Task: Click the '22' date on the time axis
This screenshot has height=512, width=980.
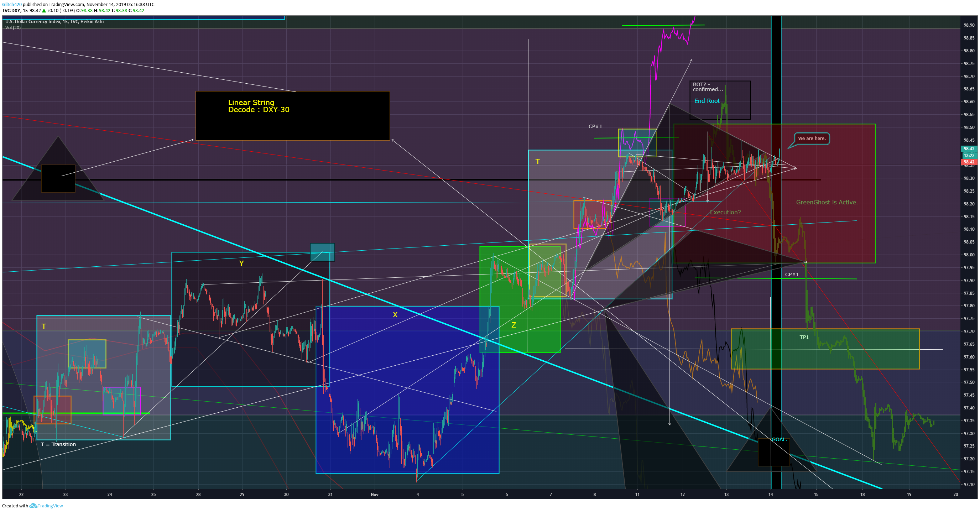Action: (x=21, y=495)
